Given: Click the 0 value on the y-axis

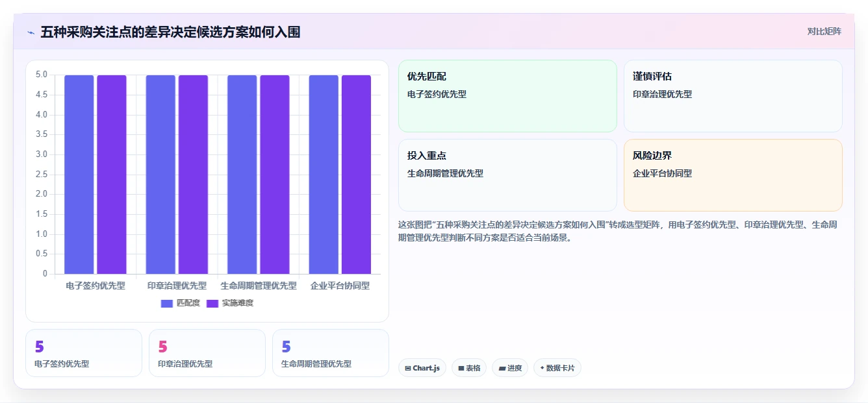Looking at the screenshot, I should 45,273.
